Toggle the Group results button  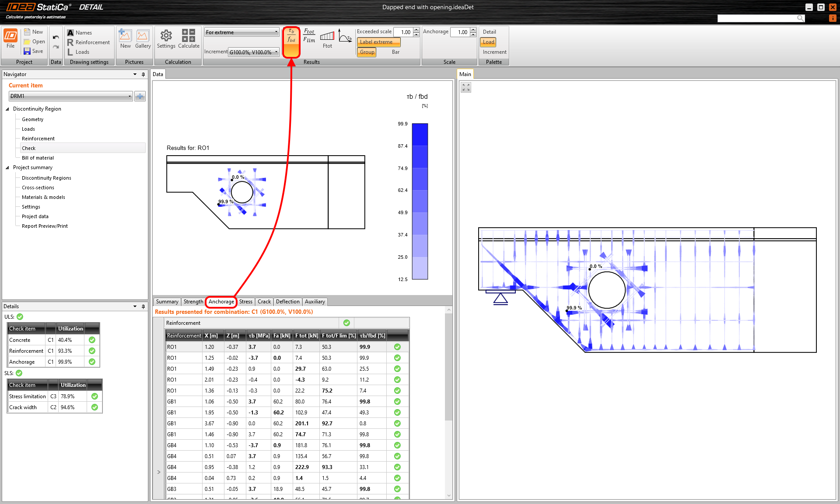[x=367, y=52]
